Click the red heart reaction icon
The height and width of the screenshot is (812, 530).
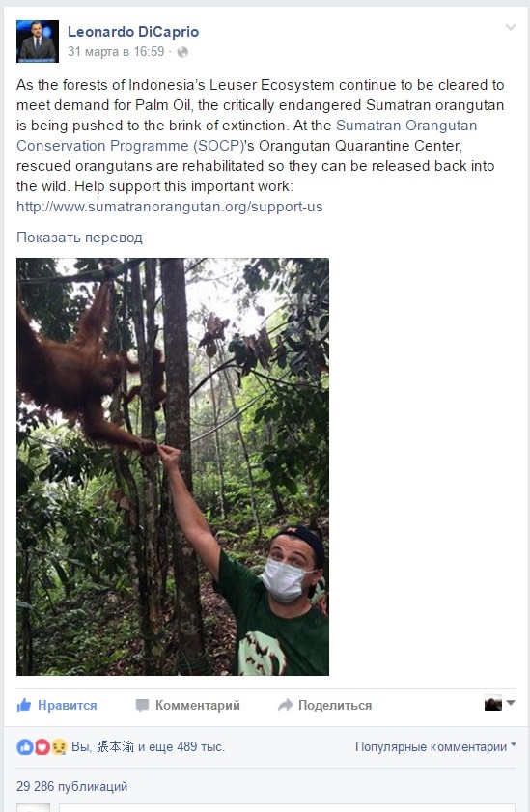click(42, 746)
